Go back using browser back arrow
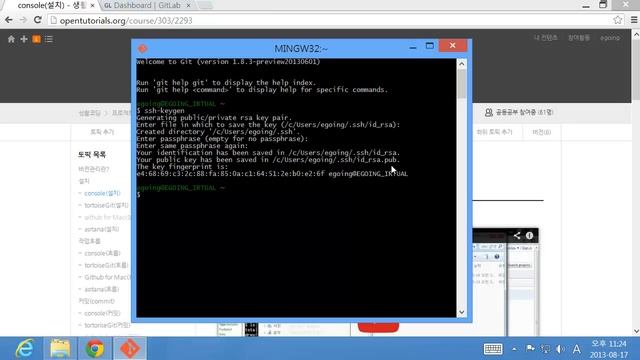The image size is (640, 360). point(9,20)
